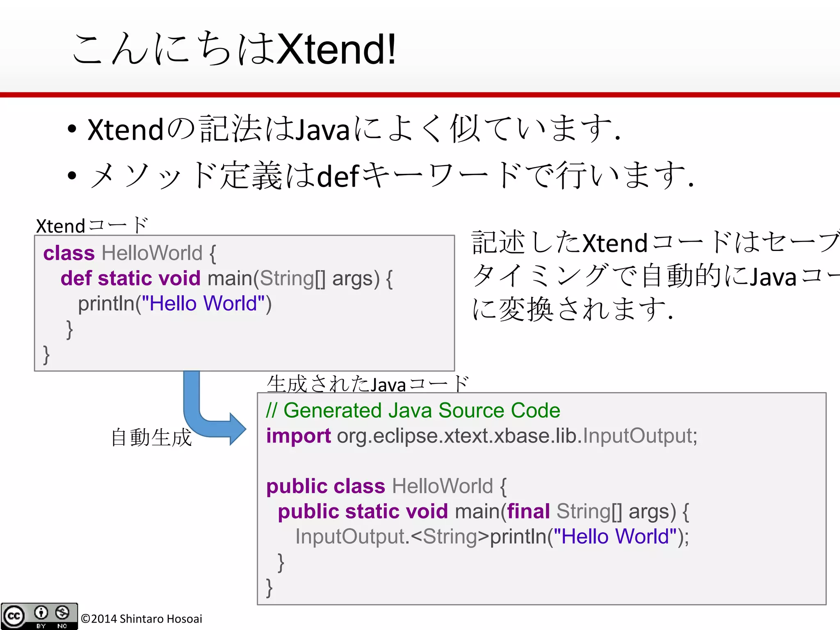The image size is (840, 630).
Task: Click the Creative Commons license badge
Action: tap(39, 616)
